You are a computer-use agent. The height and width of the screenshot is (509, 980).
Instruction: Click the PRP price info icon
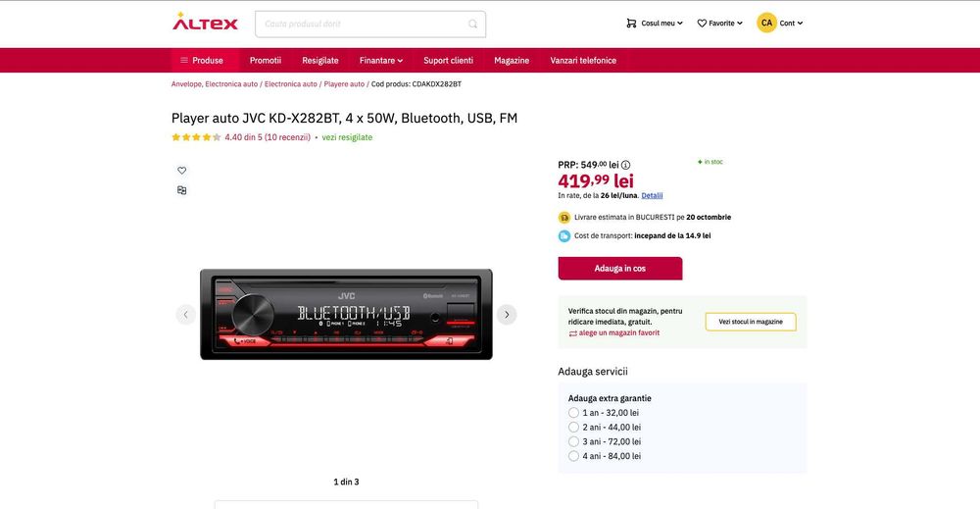[625, 165]
